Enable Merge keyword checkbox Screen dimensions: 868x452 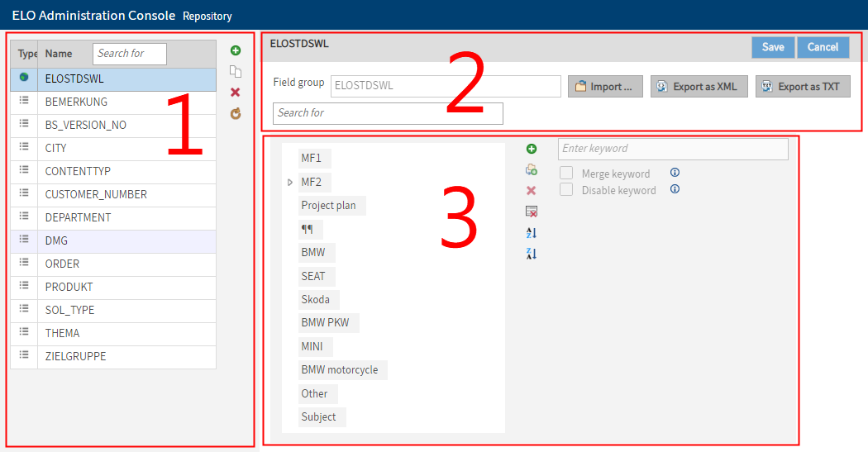(x=566, y=174)
